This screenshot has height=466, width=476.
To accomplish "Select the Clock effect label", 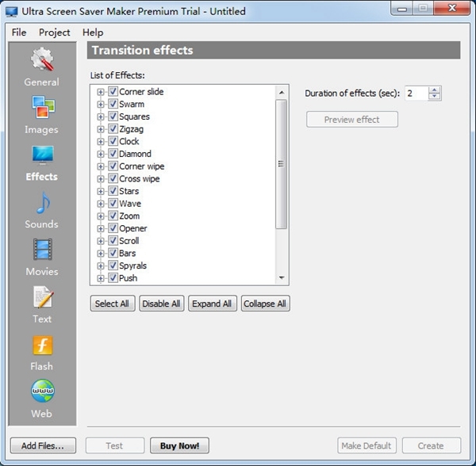I will coord(129,141).
